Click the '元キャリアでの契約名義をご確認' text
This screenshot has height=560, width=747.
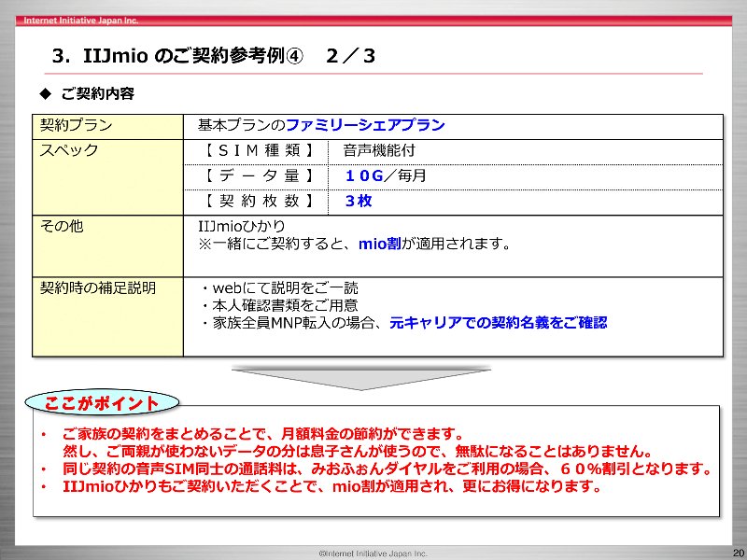tap(499, 323)
